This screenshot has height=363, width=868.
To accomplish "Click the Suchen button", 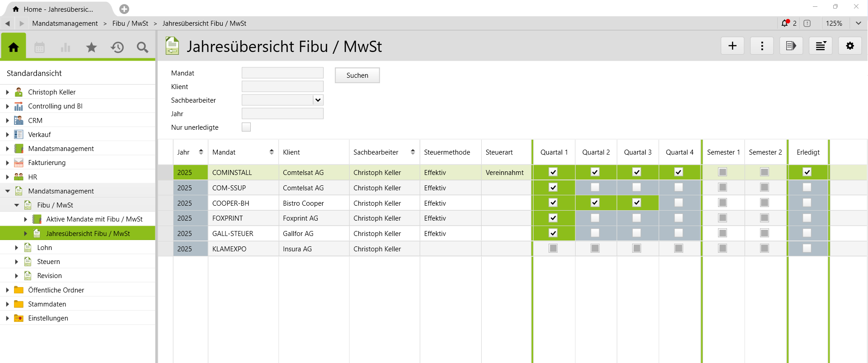I will (357, 75).
